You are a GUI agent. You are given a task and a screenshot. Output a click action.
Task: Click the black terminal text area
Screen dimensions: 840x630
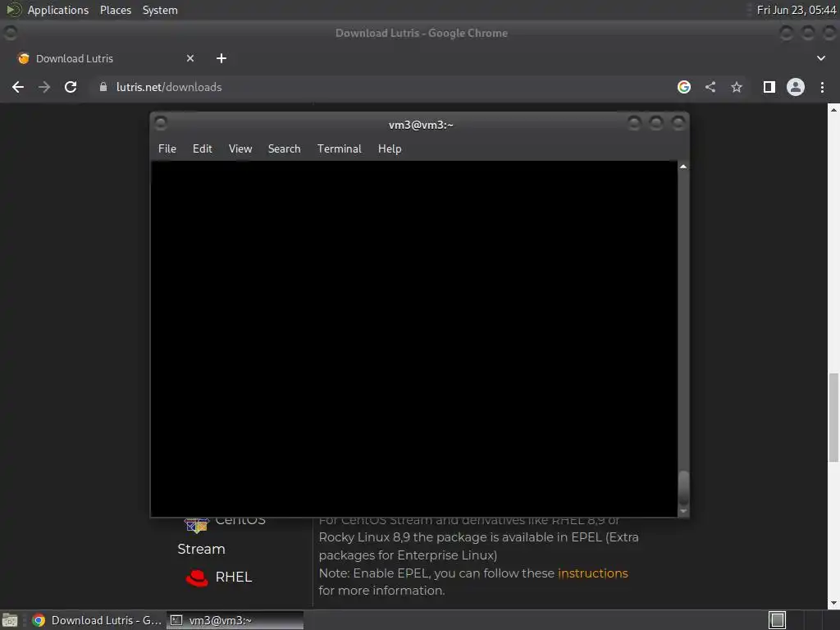(414, 339)
